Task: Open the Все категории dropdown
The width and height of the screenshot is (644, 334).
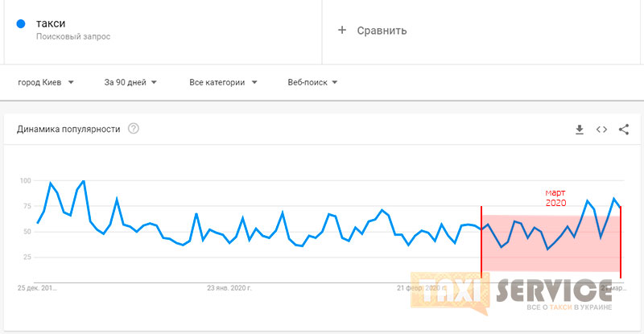Action: pyautogui.click(x=223, y=82)
